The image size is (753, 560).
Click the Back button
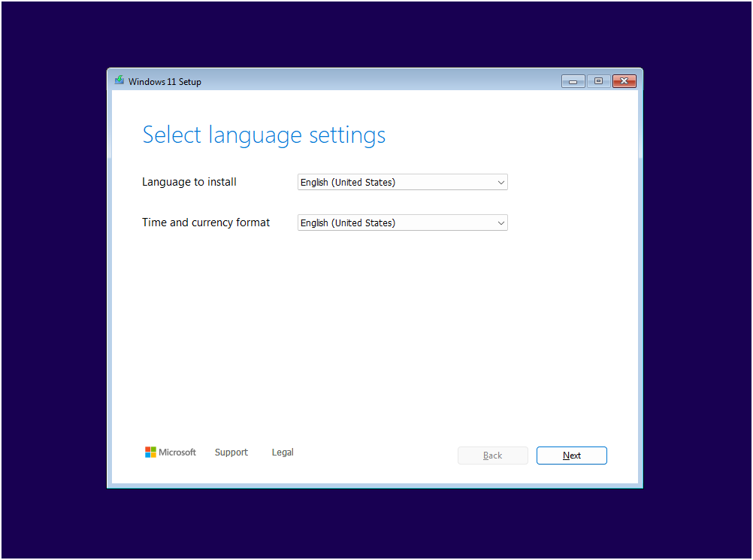pos(493,456)
